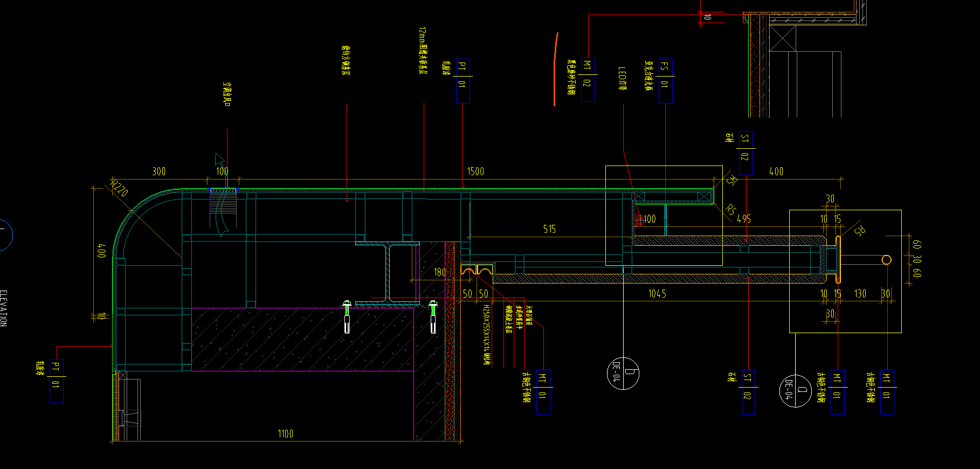The height and width of the screenshot is (469, 980).
Task: Select the 300 dimension text at top
Action: pos(159,171)
